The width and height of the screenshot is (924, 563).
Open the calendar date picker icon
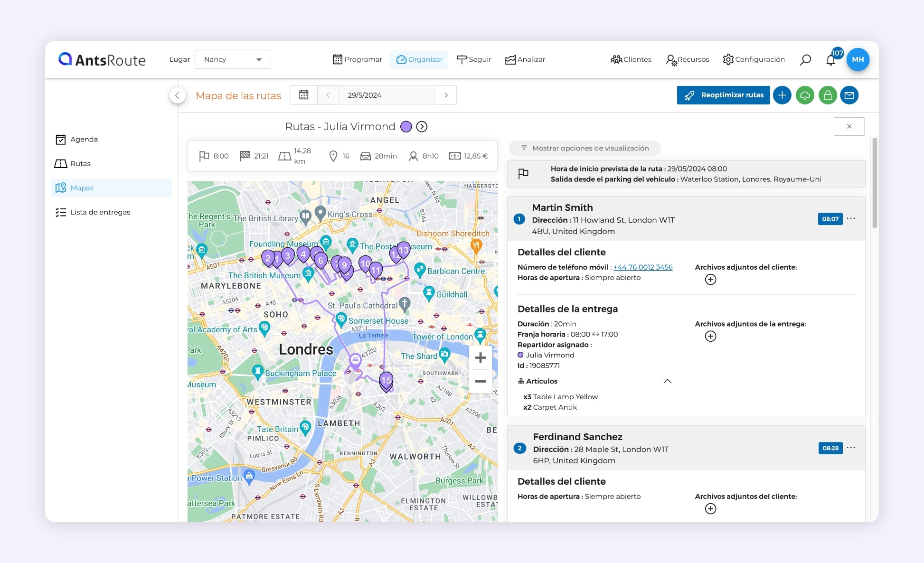pos(303,95)
